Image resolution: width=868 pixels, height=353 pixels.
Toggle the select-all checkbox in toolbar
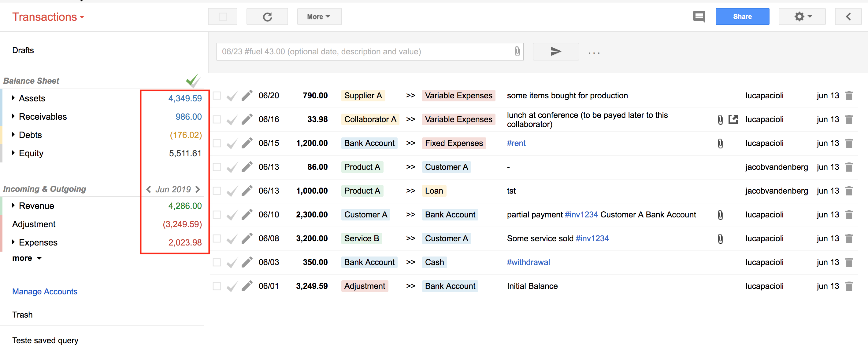223,17
